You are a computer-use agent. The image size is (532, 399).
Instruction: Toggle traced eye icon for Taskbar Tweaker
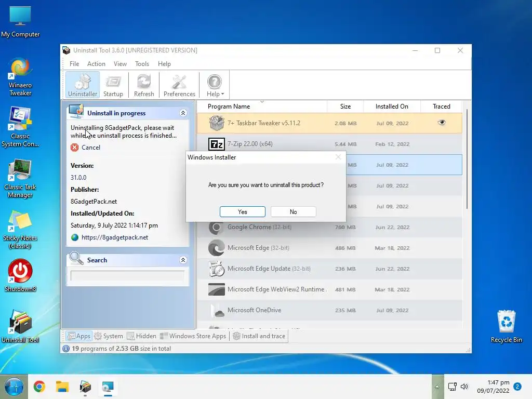click(441, 123)
